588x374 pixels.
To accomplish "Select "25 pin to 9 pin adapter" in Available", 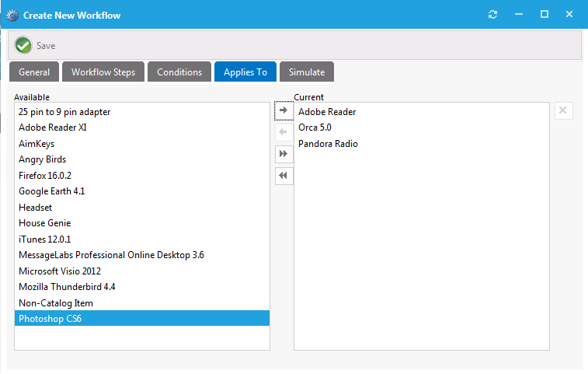I will (141, 112).
